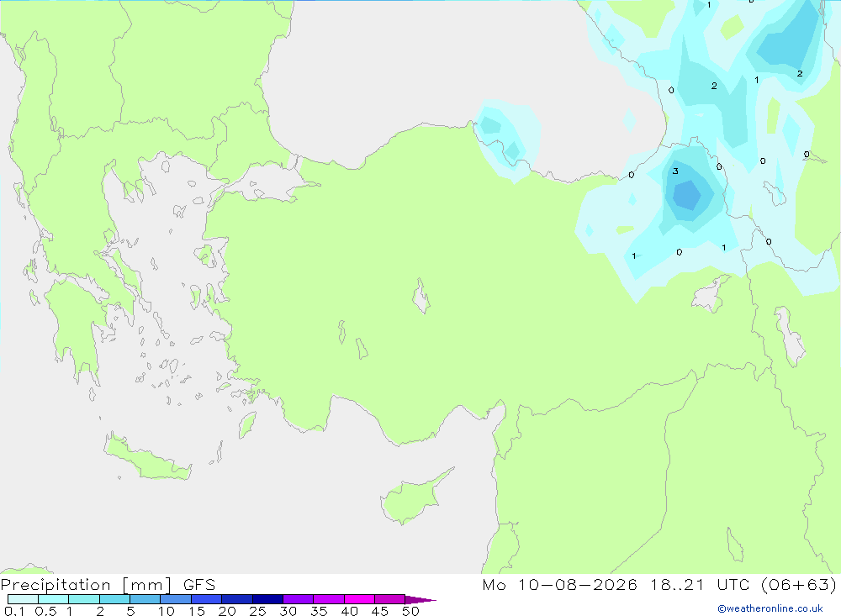Click the "0.1" legend scale label
Image resolution: width=841 pixels, height=616 pixels.
(14, 611)
